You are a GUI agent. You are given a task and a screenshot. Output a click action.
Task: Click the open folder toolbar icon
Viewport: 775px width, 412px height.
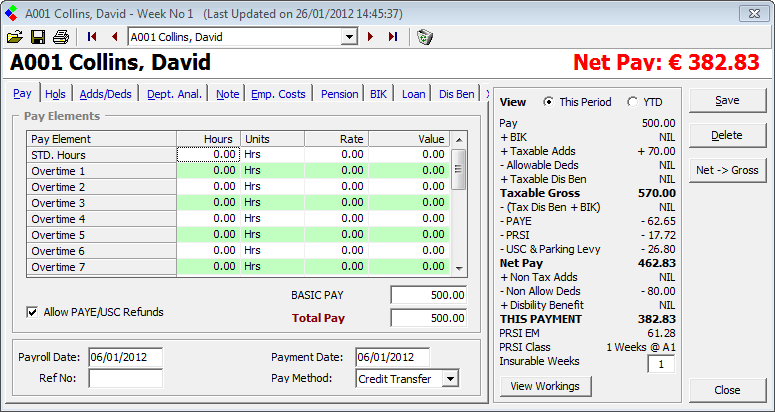pyautogui.click(x=14, y=37)
